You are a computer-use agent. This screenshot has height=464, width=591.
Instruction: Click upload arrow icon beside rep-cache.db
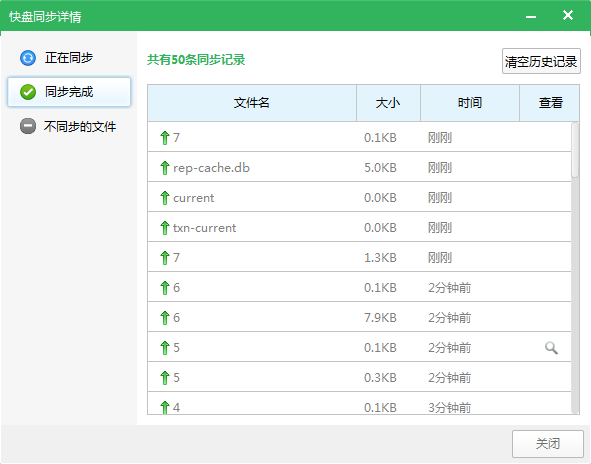point(164,168)
